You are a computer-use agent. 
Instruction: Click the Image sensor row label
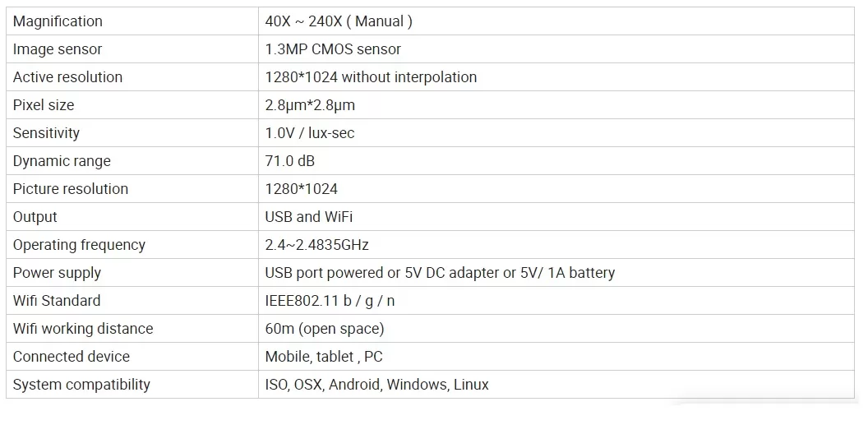pyautogui.click(x=58, y=49)
